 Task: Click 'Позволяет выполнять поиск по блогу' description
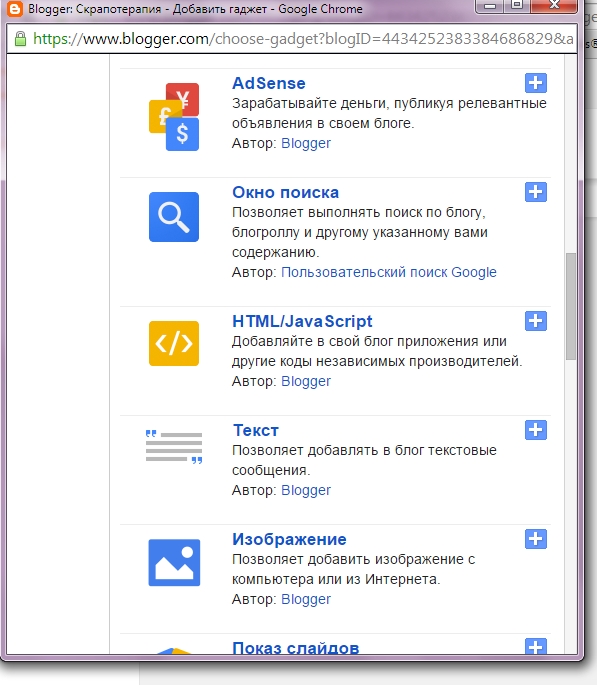click(360, 232)
